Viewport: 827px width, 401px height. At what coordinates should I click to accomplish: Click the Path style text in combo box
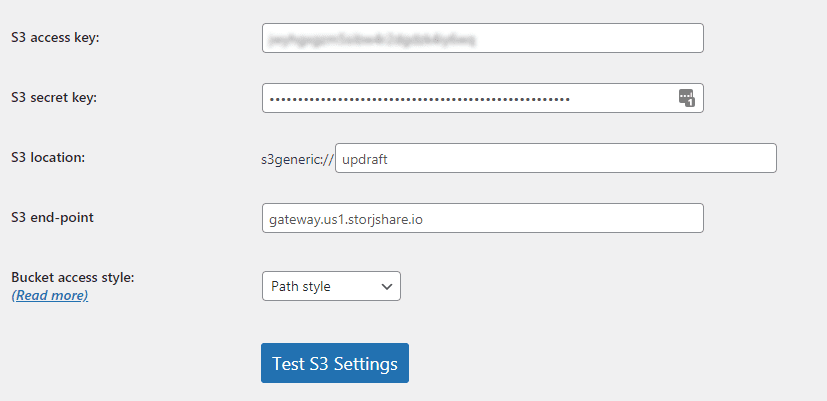tap(301, 287)
